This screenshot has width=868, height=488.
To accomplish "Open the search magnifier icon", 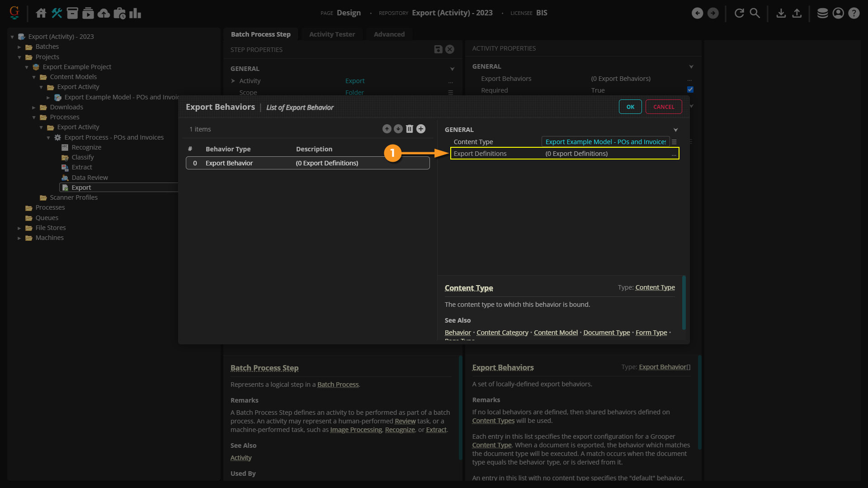I will 755,13.
